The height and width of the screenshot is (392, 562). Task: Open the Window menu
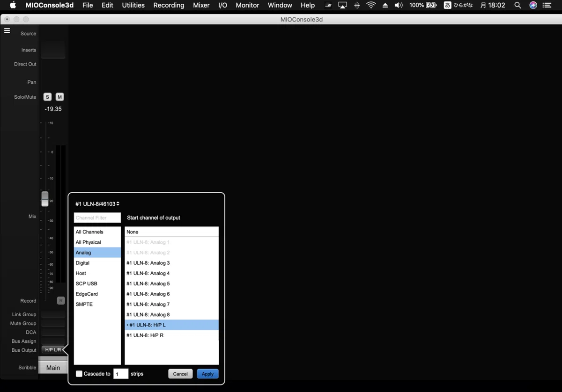[x=280, y=5]
